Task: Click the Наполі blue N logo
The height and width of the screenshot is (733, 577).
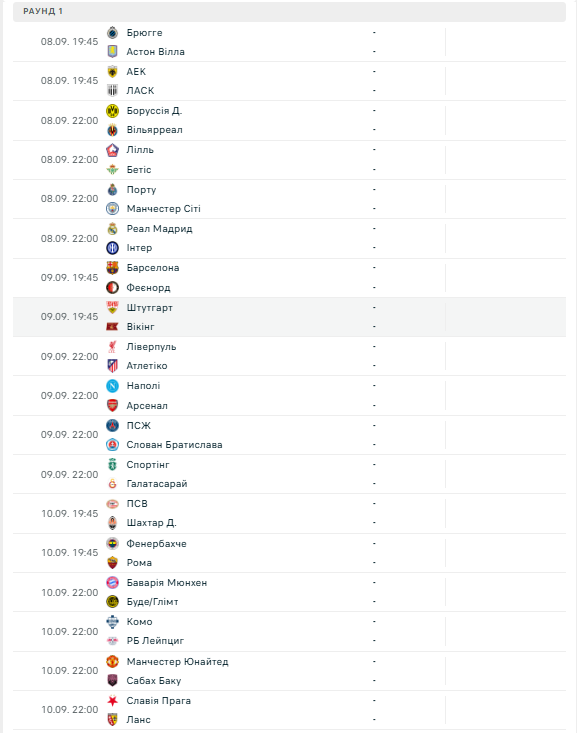Action: (x=112, y=386)
